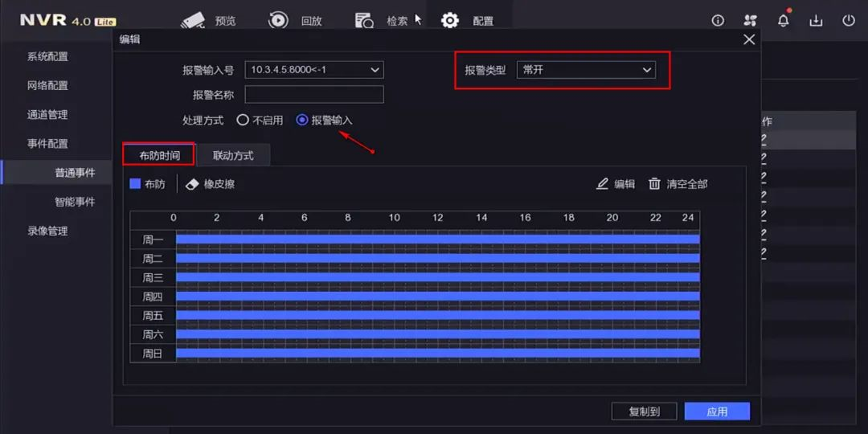Click the download icon in top bar
The height and width of the screenshot is (434, 868).
pos(816,21)
